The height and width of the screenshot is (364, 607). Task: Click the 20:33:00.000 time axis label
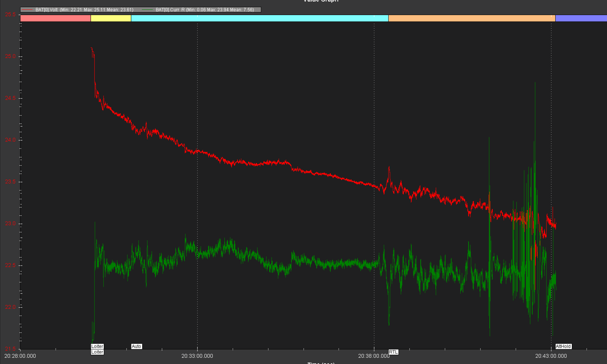pos(197,356)
